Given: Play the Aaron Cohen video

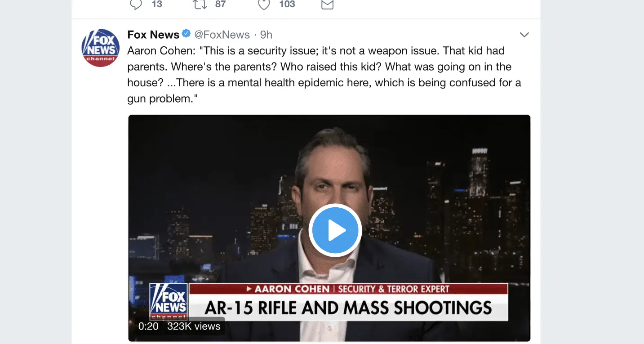Looking at the screenshot, I should pyautogui.click(x=335, y=230).
